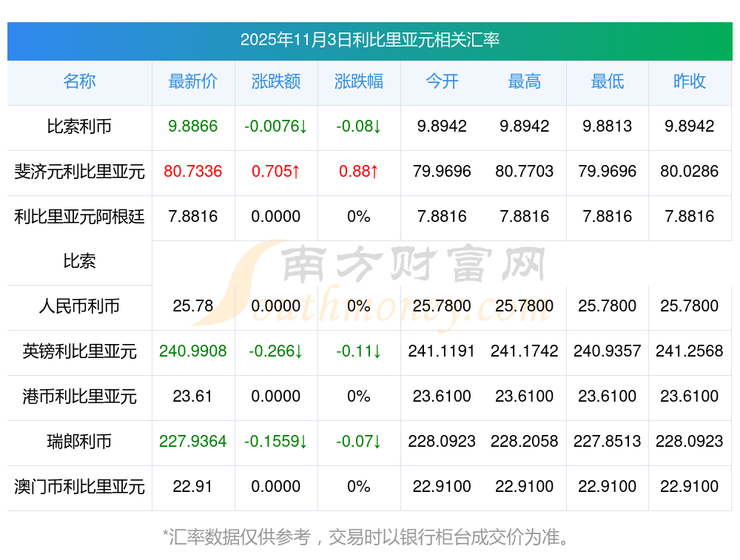Click opening value 241.1191
The height and width of the screenshot is (560, 740).
[x=442, y=351]
